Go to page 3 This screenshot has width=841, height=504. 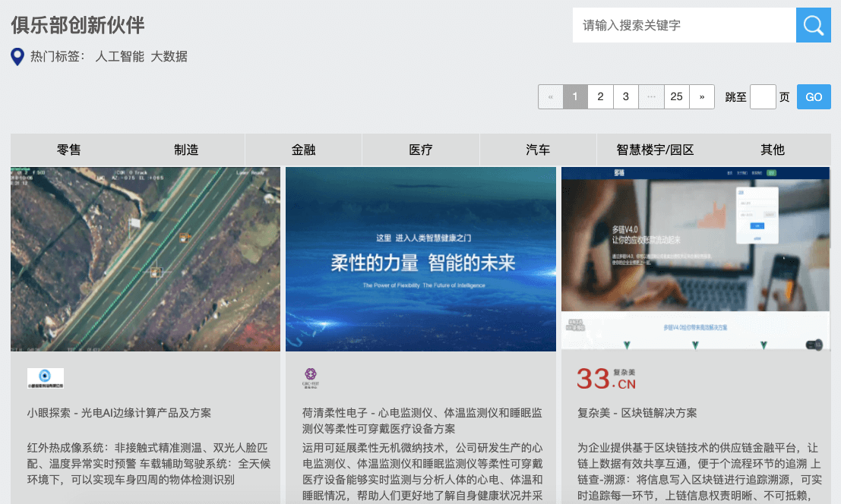625,97
